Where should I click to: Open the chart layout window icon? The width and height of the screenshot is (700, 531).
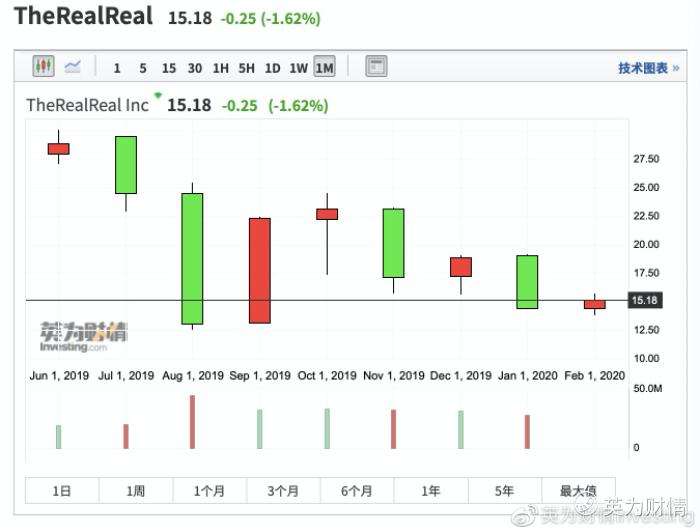pos(376,66)
